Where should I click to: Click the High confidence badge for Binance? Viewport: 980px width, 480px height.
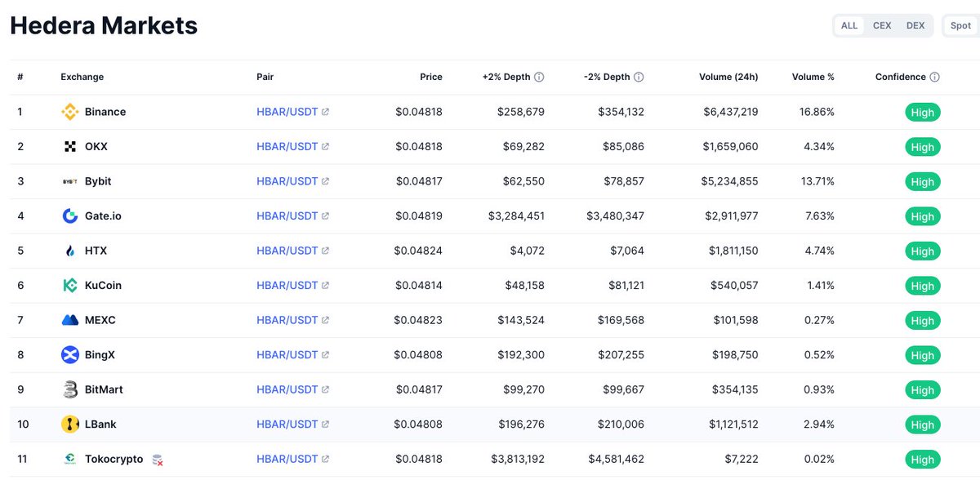click(923, 113)
